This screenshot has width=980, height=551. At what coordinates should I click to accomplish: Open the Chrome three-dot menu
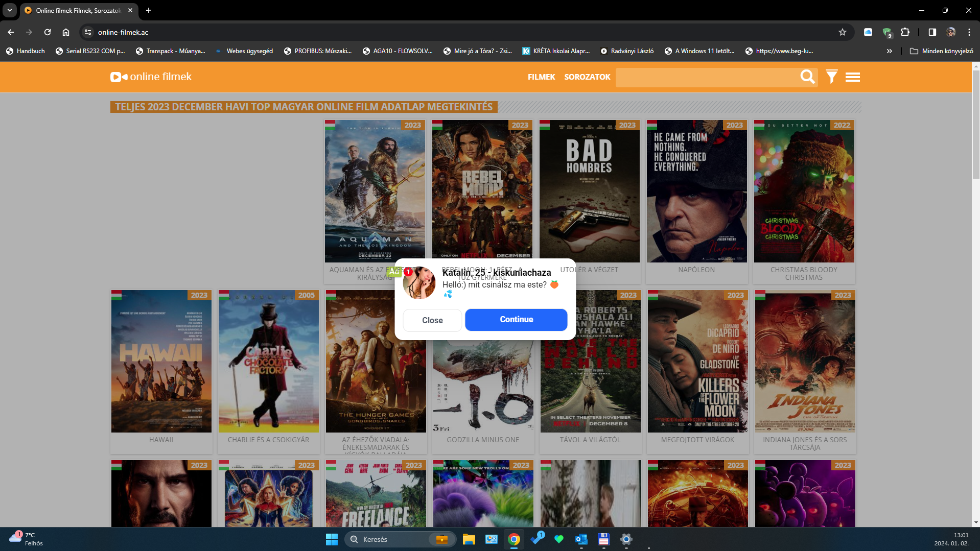(x=969, y=32)
